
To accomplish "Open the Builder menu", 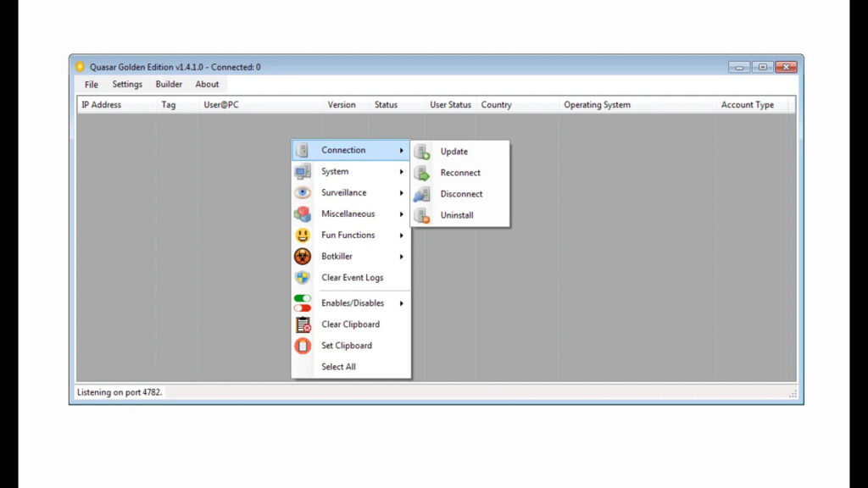I will [x=169, y=84].
